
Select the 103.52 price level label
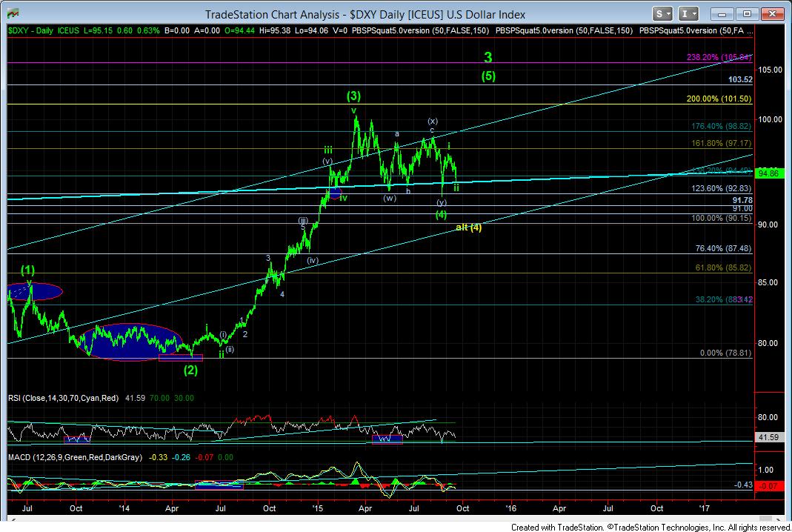740,80
